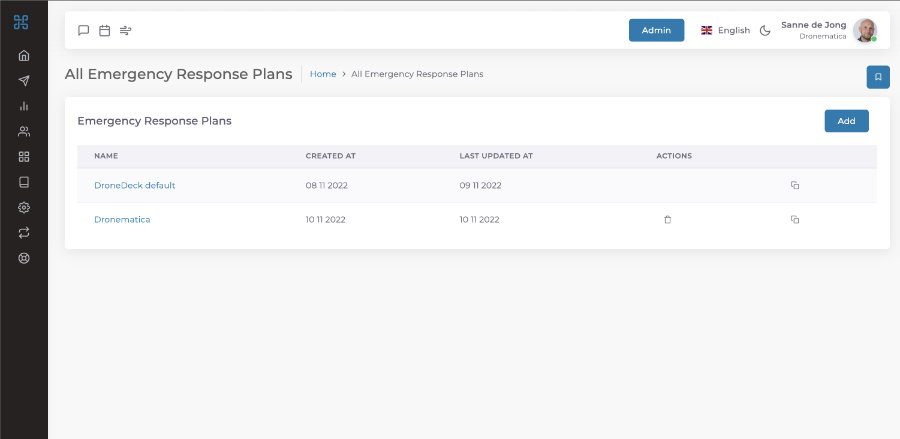Open the English language dropdown
This screenshot has width=900, height=439.
click(x=725, y=30)
